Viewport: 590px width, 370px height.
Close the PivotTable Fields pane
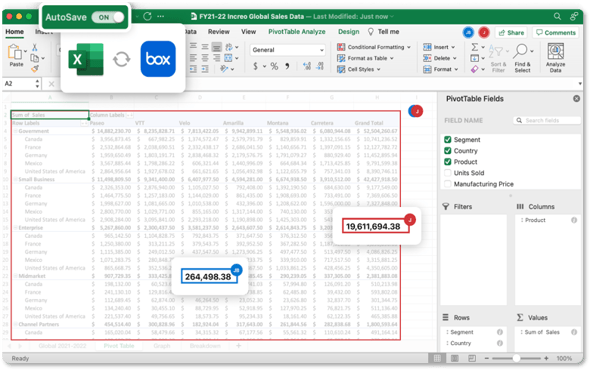coord(576,99)
